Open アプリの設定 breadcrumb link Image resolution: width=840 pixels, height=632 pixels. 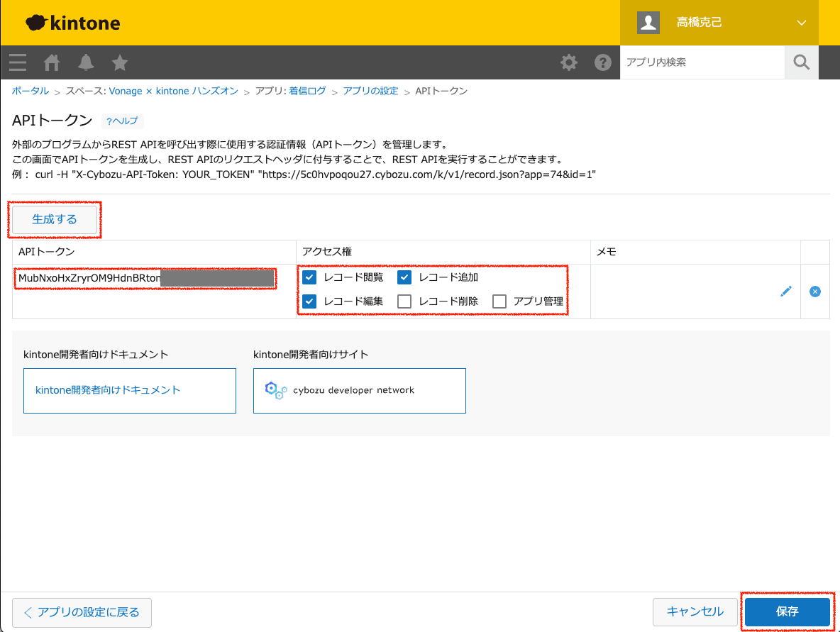pyautogui.click(x=371, y=91)
